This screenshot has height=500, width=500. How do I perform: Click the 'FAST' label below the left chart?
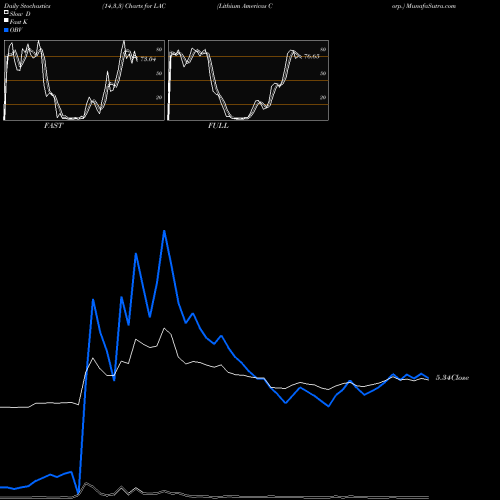point(53,126)
